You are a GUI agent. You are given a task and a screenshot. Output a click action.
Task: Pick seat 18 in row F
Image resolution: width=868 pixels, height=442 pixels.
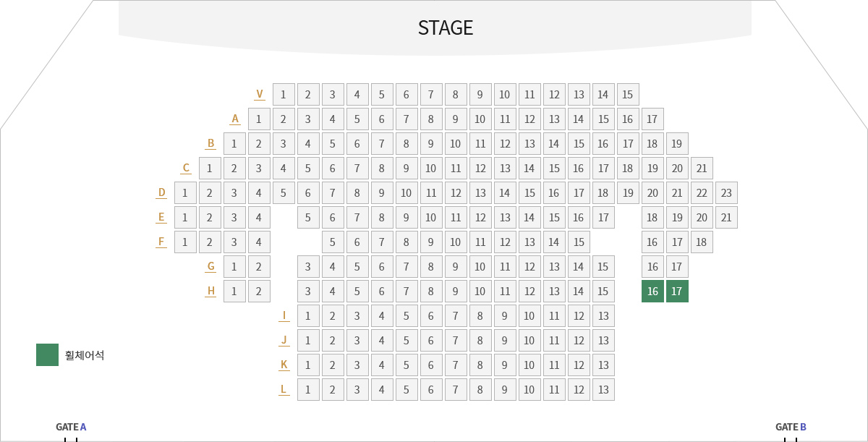click(x=702, y=242)
